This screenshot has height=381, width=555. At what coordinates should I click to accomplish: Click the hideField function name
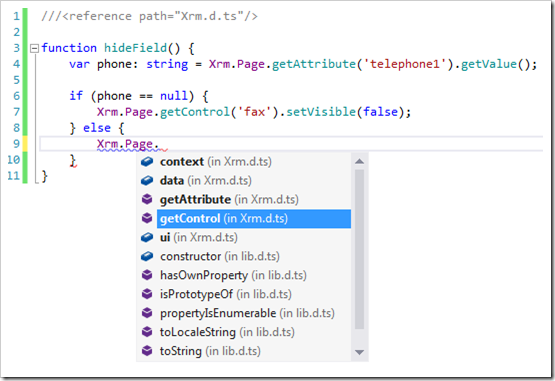tap(135, 48)
